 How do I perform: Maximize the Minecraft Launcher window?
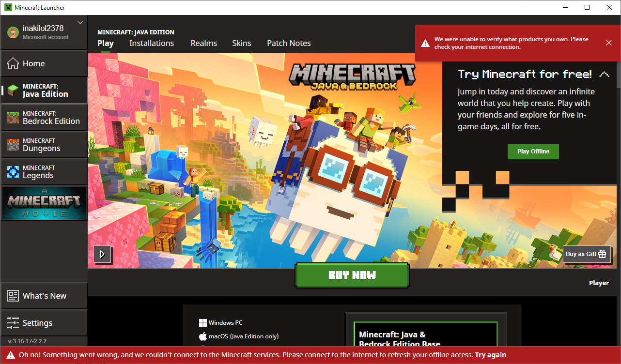[x=587, y=7]
